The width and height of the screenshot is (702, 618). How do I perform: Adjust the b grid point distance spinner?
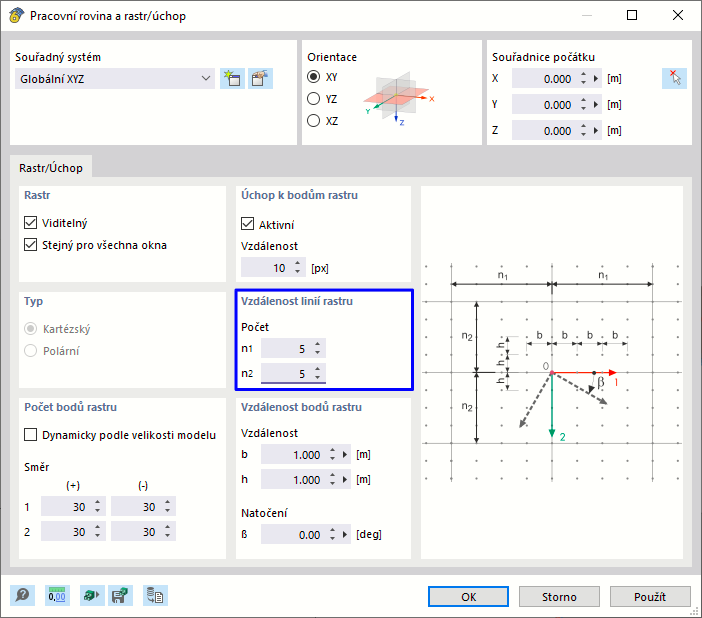coord(332,455)
